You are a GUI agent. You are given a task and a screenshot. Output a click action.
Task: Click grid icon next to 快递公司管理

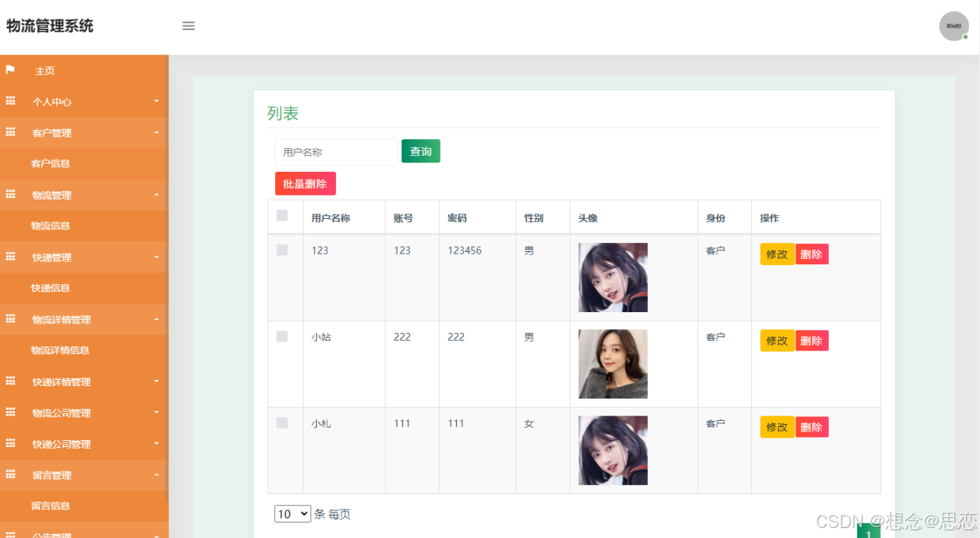click(x=10, y=444)
